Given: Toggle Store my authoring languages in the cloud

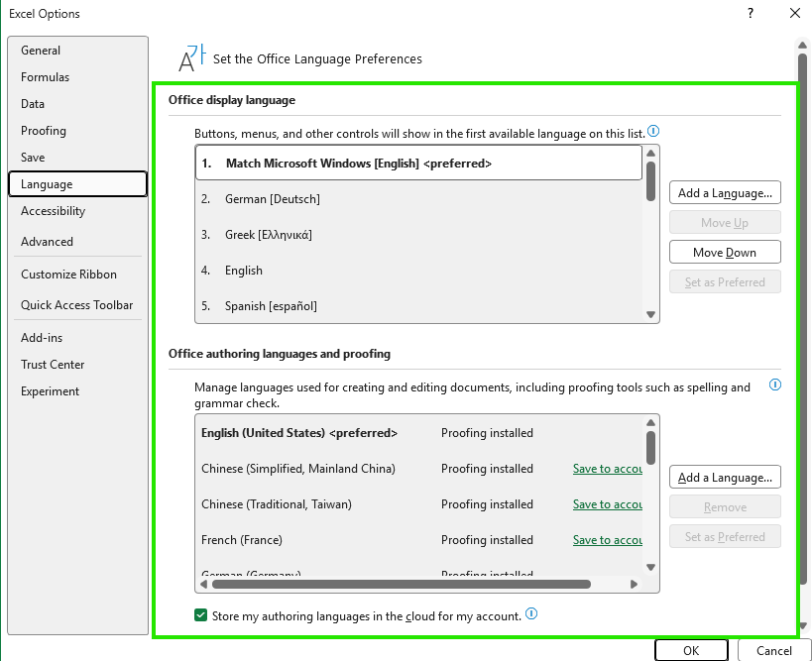Looking at the screenshot, I should [201, 615].
